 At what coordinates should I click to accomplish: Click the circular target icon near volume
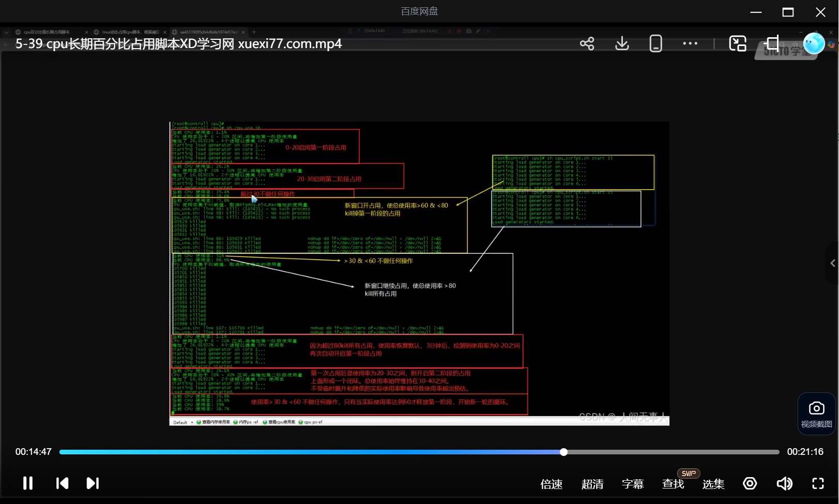pyautogui.click(x=750, y=483)
